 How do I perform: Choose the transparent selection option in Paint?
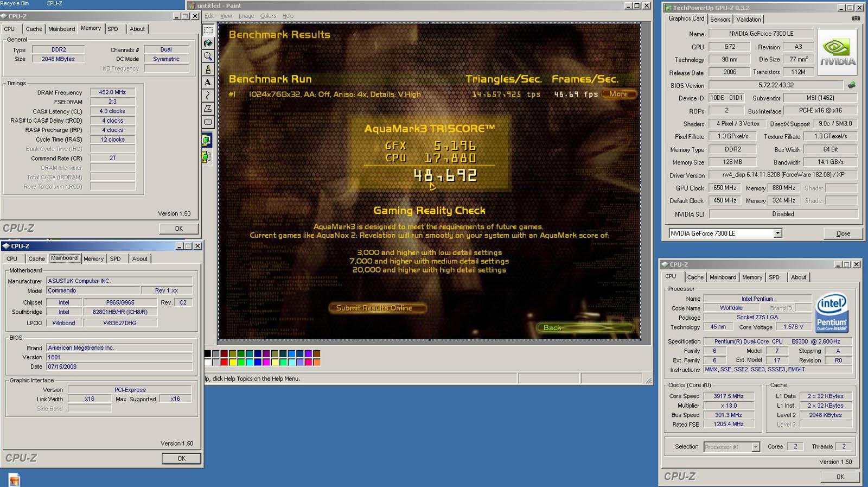click(207, 157)
